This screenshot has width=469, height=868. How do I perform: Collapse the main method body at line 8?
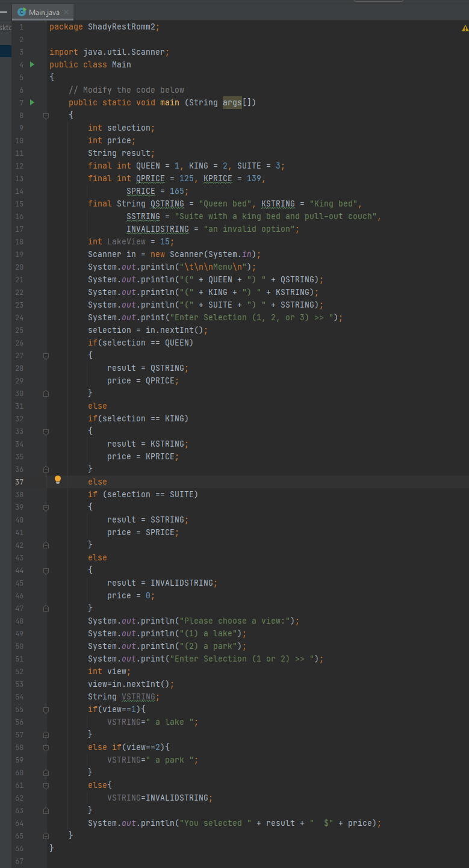tap(46, 115)
